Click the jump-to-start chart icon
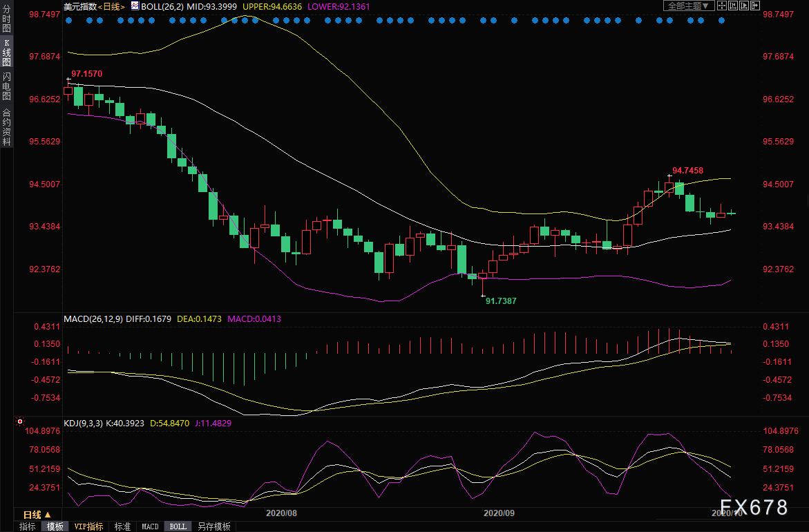Viewport: 809px width, 532px height. click(x=733, y=6)
